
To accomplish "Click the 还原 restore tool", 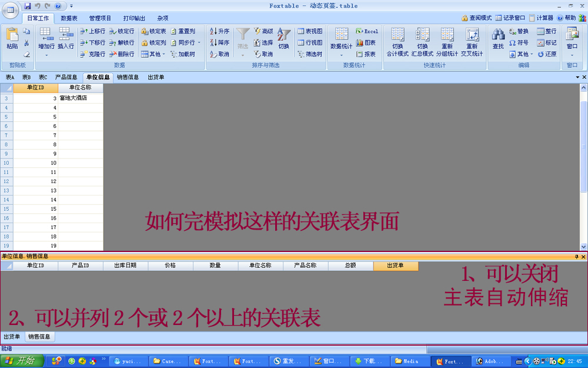I will (546, 54).
